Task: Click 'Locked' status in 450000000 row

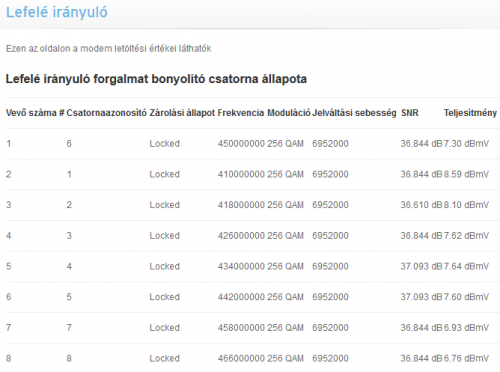Action: coord(164,144)
